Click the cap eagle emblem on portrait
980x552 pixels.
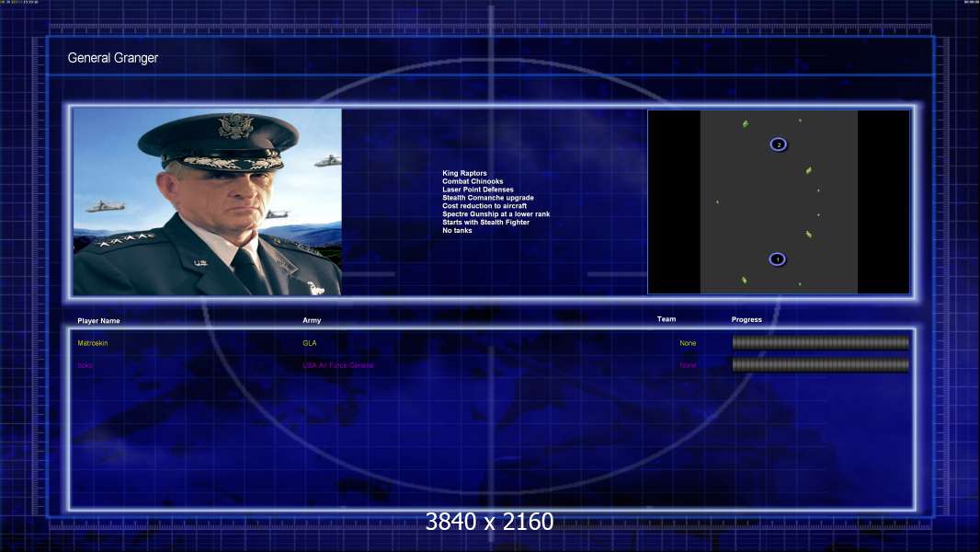235,127
